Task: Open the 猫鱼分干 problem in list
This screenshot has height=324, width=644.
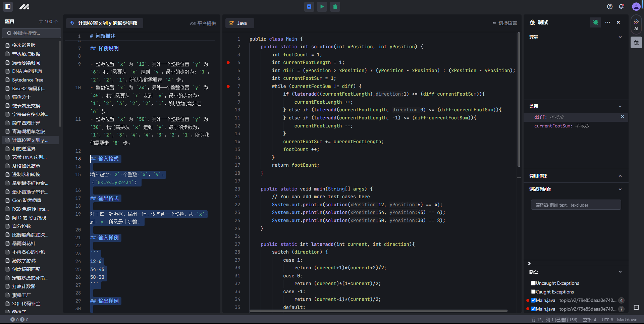Action: pyautogui.click(x=21, y=97)
